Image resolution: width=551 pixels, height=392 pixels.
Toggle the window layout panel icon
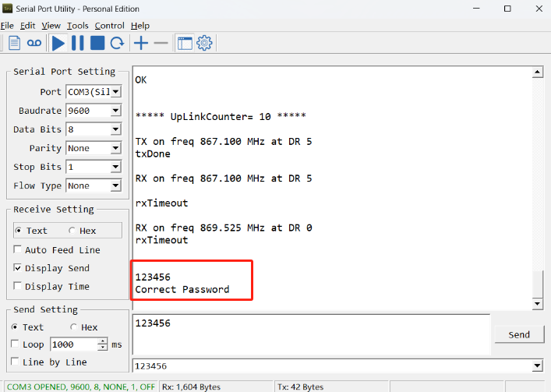coord(185,43)
